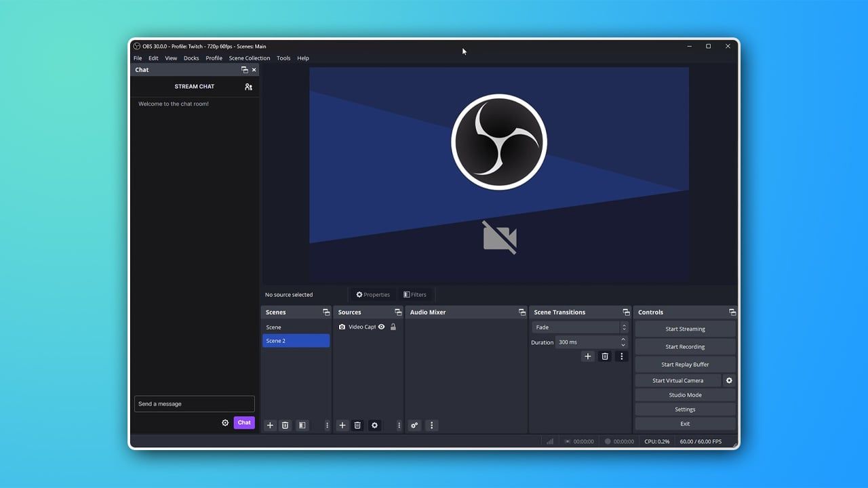Toggle lock on Video Capture source
Image resolution: width=868 pixels, height=488 pixels.
coord(393,327)
